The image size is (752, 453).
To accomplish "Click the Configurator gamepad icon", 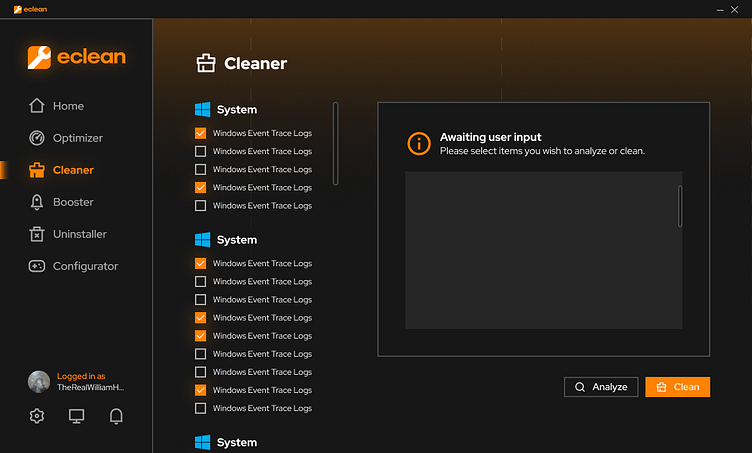I will (37, 266).
